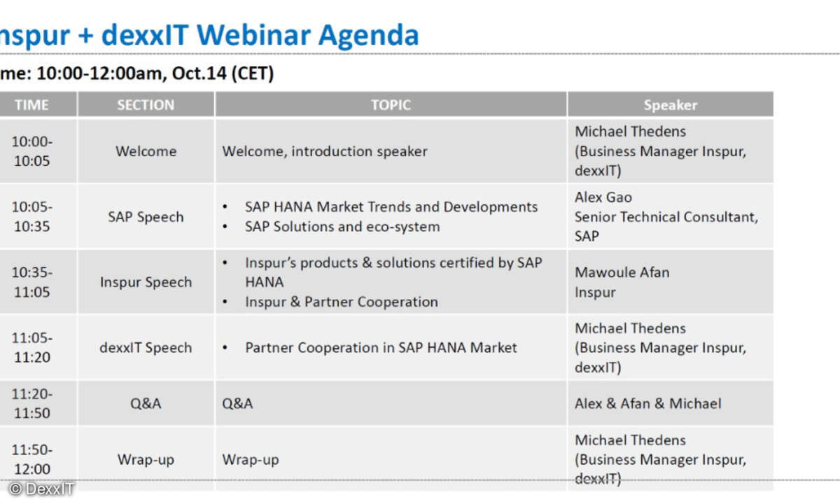Click 'Inspur's products & solutions certified' bullet
The height and width of the screenshot is (504, 840).
393,272
